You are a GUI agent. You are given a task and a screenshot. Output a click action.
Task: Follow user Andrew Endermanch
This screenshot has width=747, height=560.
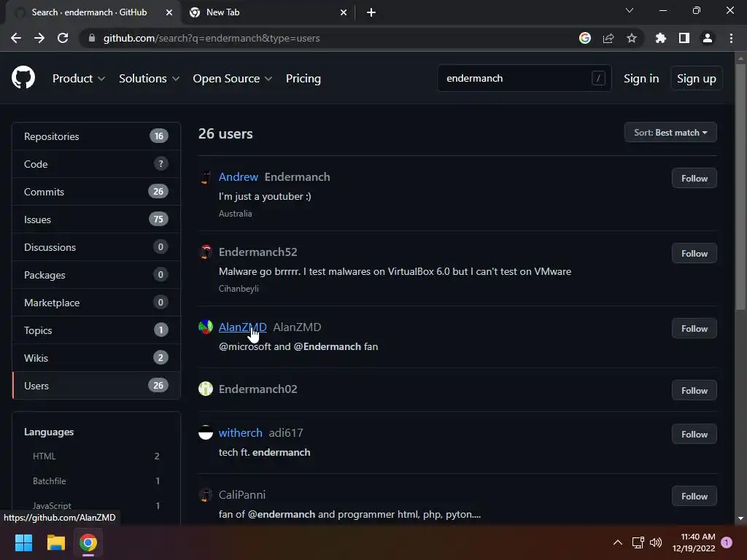pyautogui.click(x=694, y=178)
